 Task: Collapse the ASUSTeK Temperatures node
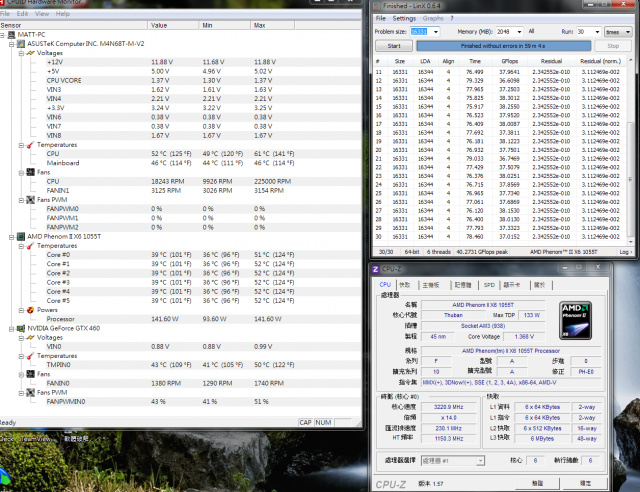21,145
